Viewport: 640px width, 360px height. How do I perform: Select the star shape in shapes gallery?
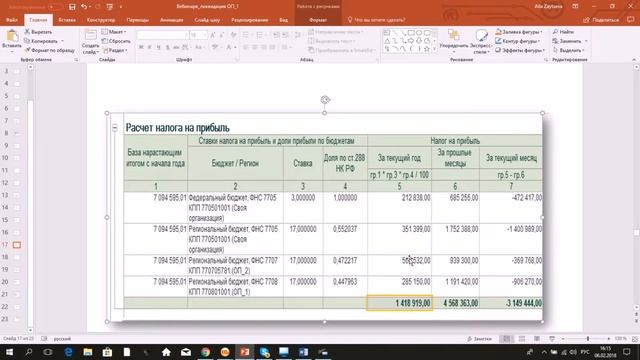(x=427, y=49)
